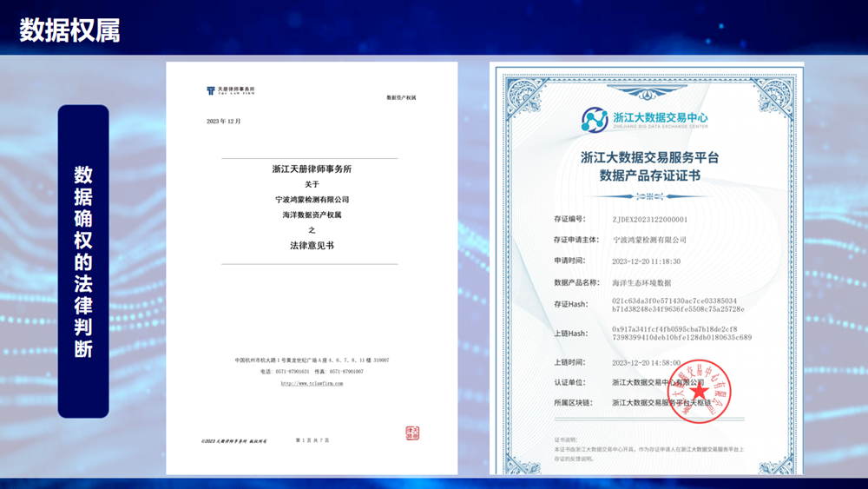The height and width of the screenshot is (489, 868).
Task: Click the 天册律师事务所 T&C logo icon
Action: click(210, 90)
